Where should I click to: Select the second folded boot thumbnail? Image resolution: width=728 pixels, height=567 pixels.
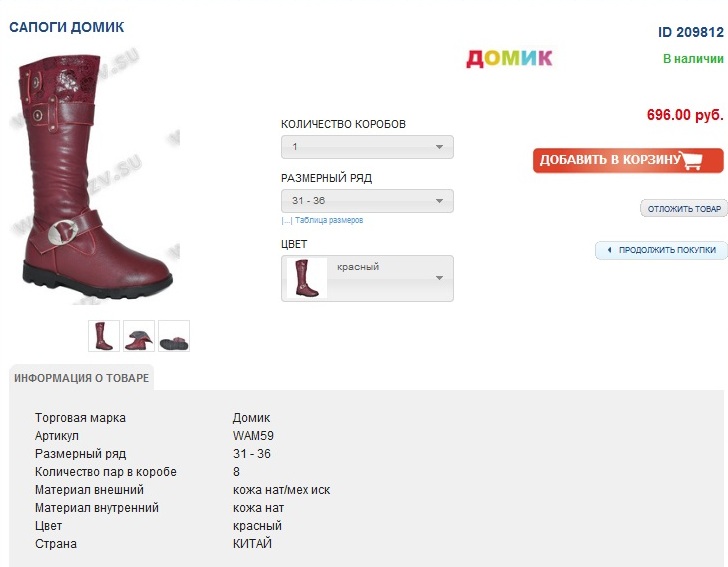point(139,336)
